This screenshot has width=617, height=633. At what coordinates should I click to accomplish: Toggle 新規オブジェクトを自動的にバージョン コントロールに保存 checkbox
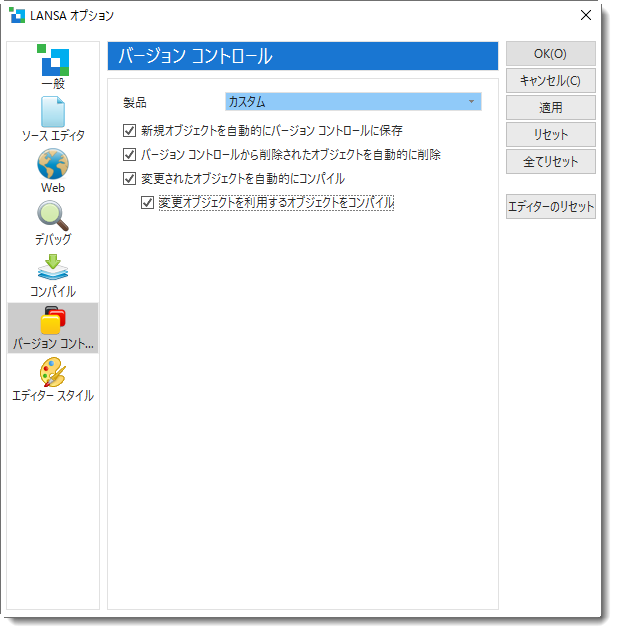coord(129,131)
